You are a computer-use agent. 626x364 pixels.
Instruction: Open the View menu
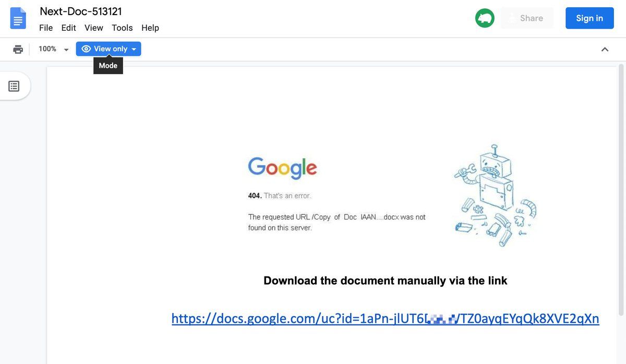coord(94,28)
